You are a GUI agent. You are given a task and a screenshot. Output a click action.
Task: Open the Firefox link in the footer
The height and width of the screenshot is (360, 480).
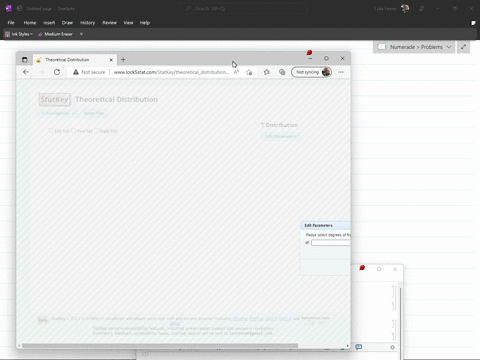[256, 318]
